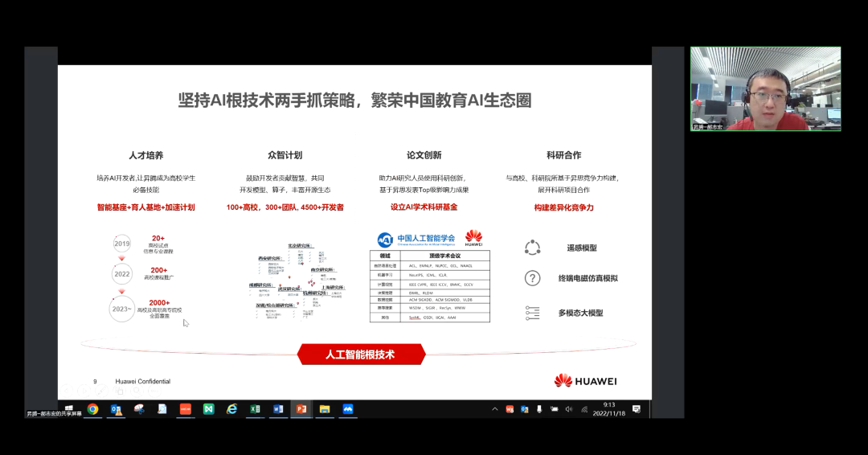Open Google Chrome from the taskbar
Viewport: 868px width, 455px height.
tap(93, 409)
